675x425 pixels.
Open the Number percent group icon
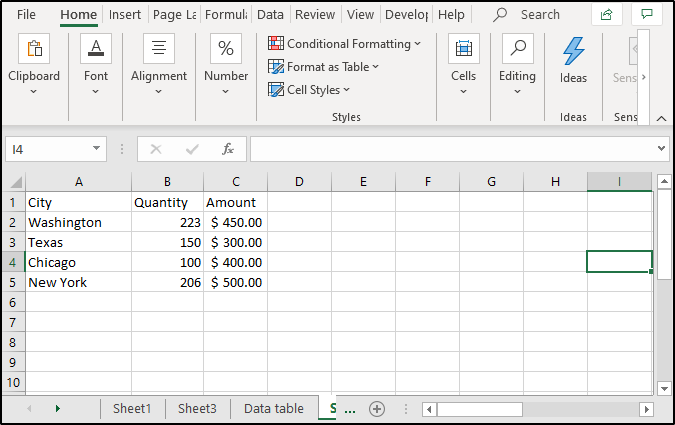pos(226,49)
